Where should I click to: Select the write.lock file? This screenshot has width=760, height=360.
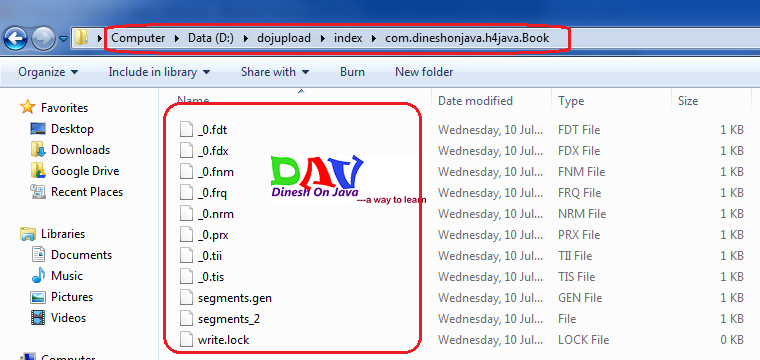(x=223, y=340)
